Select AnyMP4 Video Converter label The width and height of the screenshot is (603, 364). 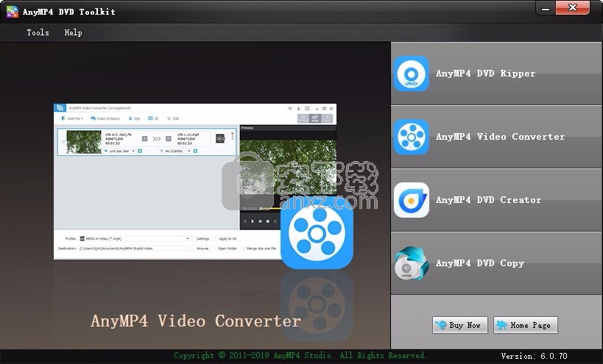tap(500, 137)
